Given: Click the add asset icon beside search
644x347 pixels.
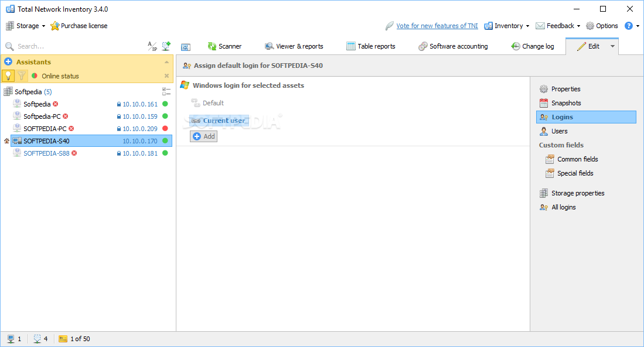Looking at the screenshot, I should coord(166,46).
